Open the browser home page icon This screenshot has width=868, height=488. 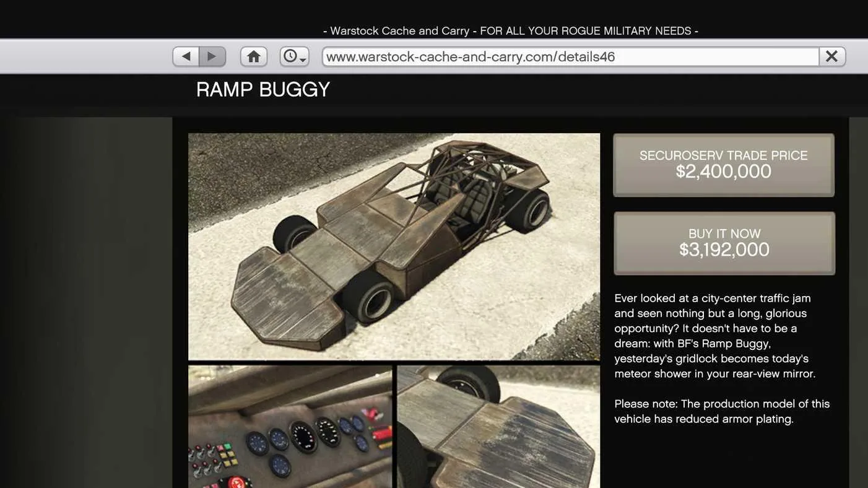point(254,56)
